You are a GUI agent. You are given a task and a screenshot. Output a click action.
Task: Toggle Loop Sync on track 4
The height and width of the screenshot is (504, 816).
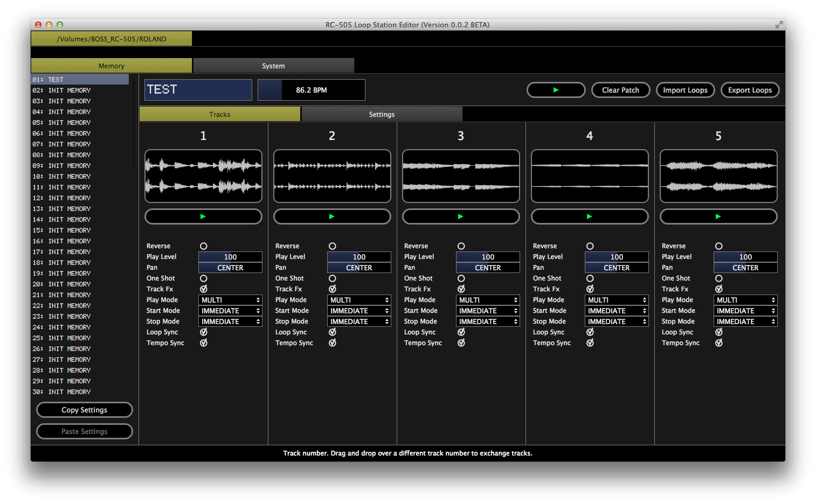click(x=590, y=332)
